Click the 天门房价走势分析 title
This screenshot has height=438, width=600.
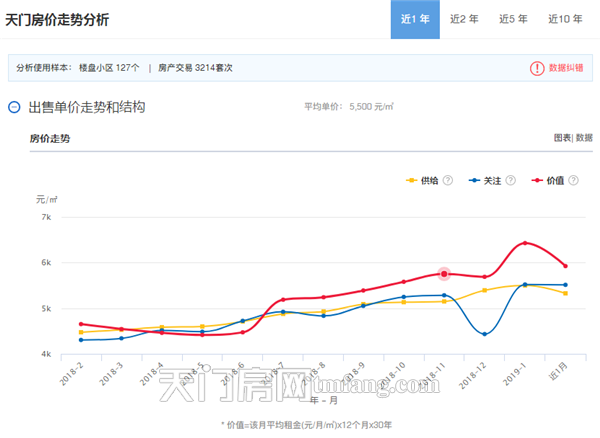57,20
